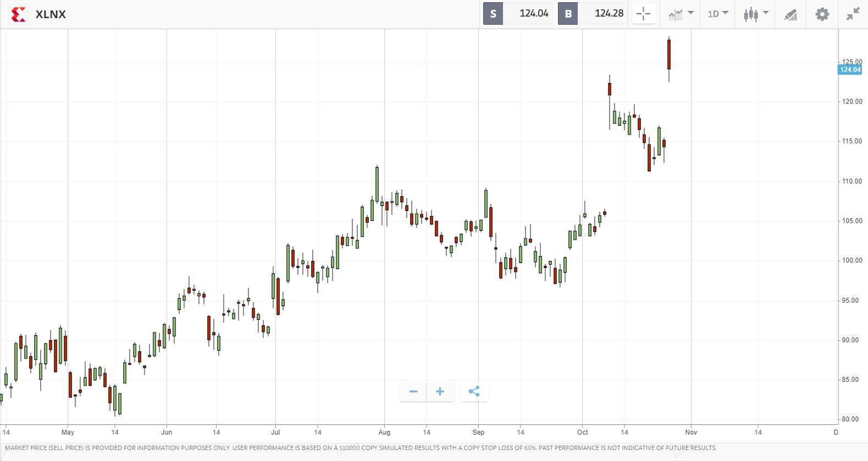
Task: Click the 124.04 current price label
Action: 850,70
